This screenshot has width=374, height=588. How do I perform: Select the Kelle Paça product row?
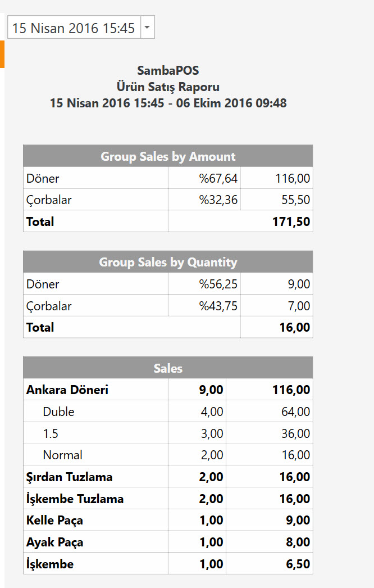pyautogui.click(x=54, y=521)
